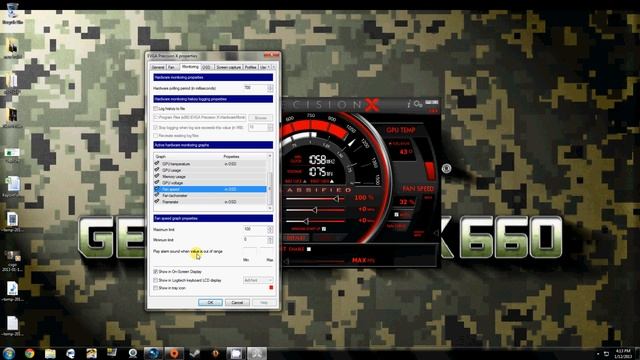Open the OSD tab
Image resolution: width=640 pixels, height=360 pixels.
pos(207,67)
